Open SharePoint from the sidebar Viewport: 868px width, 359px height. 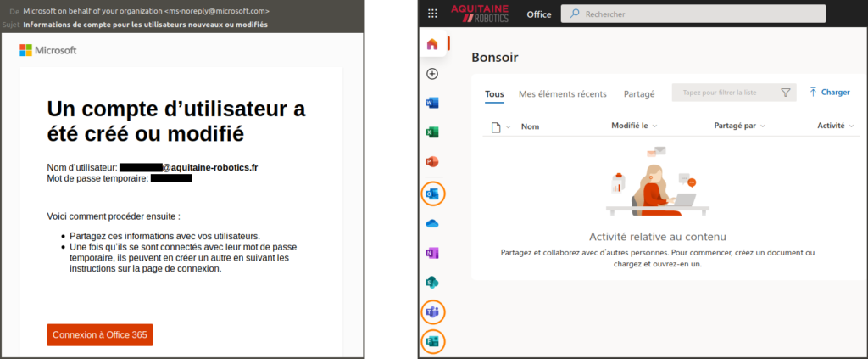click(x=432, y=283)
